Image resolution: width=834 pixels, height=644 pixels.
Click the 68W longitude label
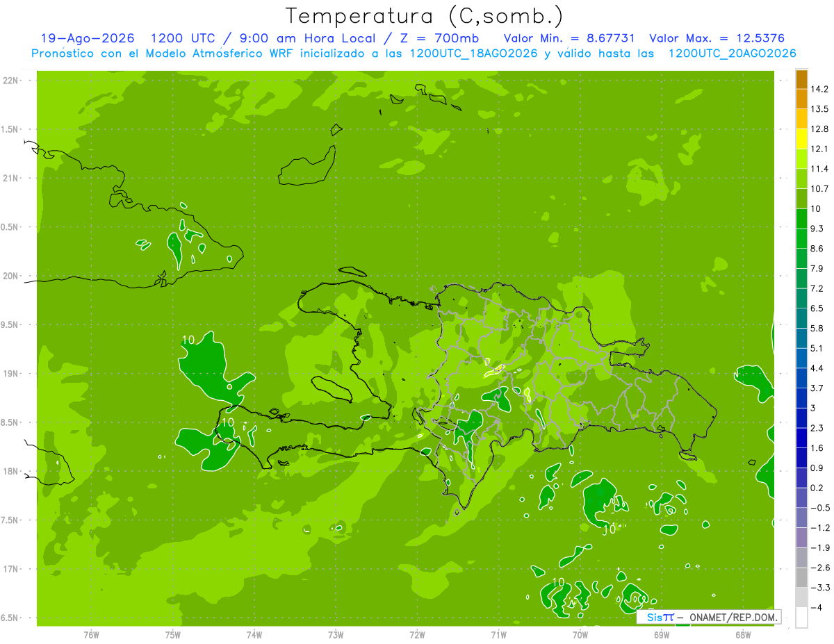[x=743, y=635]
